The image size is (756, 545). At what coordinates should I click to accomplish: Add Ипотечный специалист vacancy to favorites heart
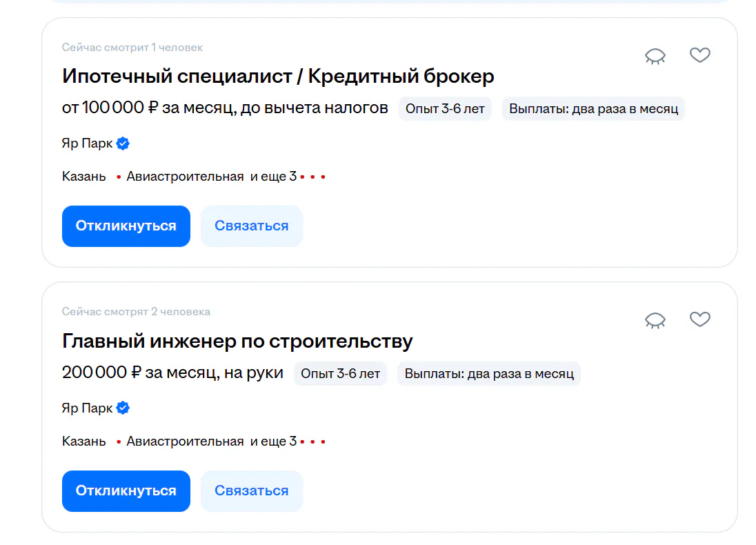(x=700, y=55)
